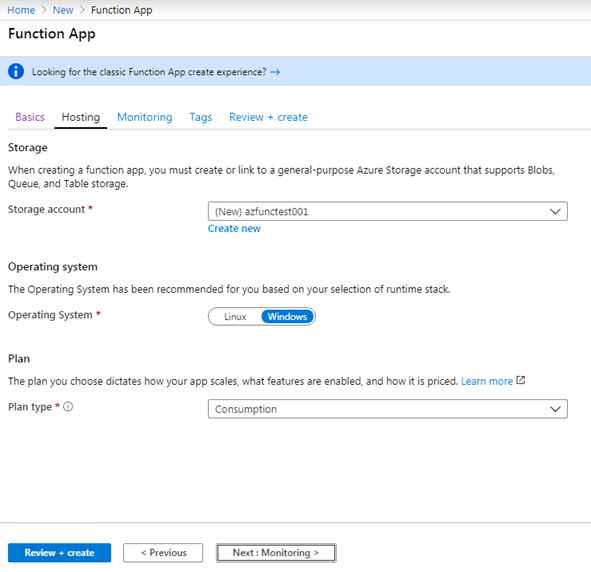Go back with the Previous button

(x=163, y=552)
